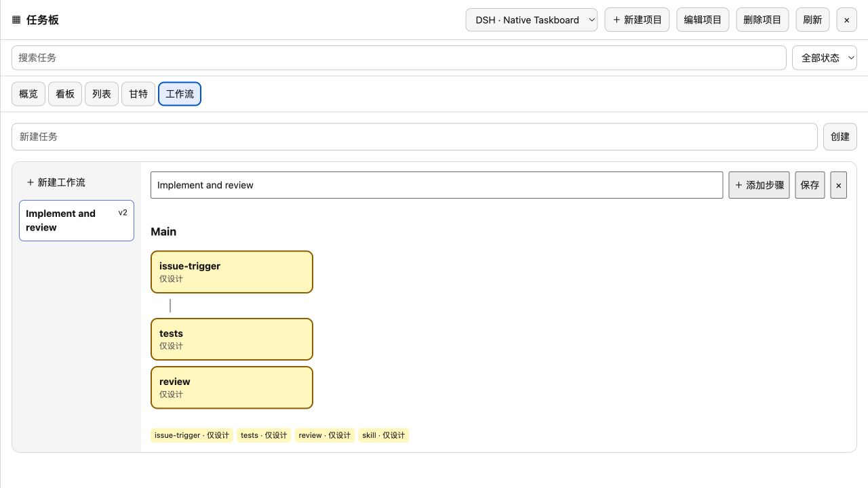The image size is (868, 488).
Task: Open the 列表 view tab
Action: click(x=102, y=94)
